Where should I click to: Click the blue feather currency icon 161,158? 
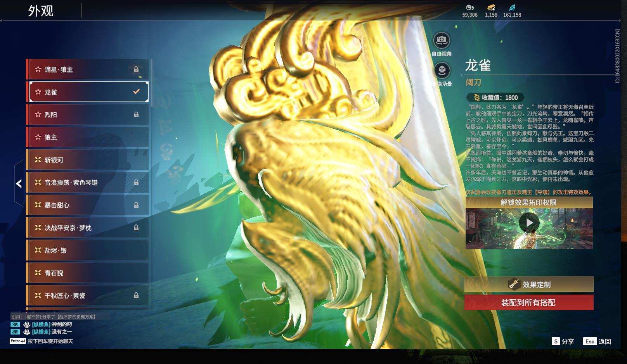click(x=512, y=7)
